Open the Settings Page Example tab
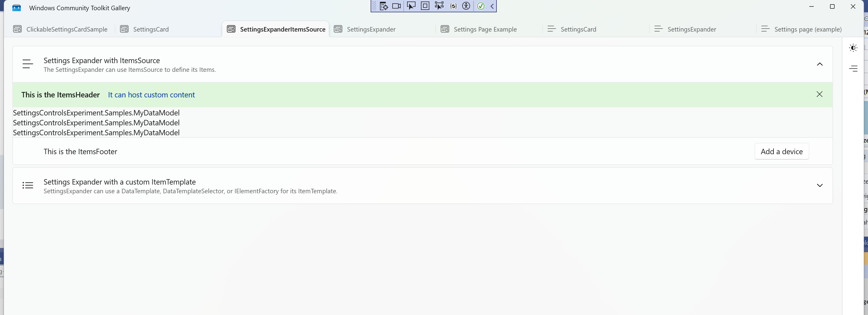Image resolution: width=868 pixels, height=315 pixels. 485,29
